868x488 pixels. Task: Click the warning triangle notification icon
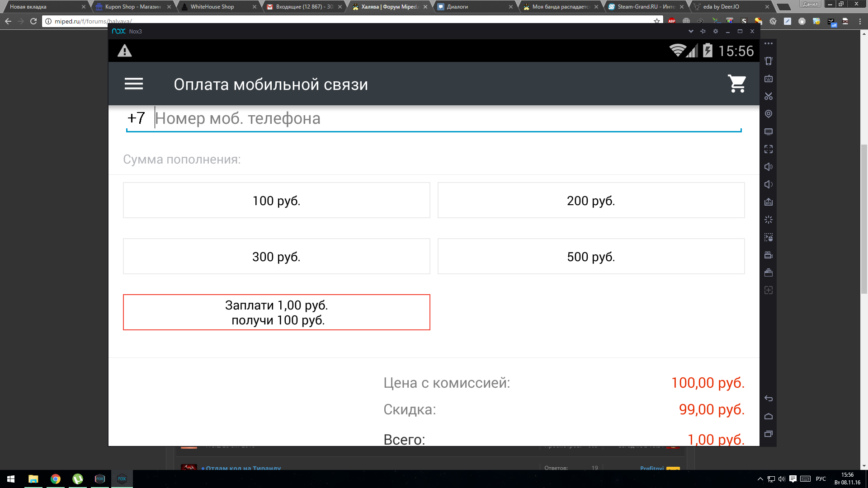(x=125, y=51)
